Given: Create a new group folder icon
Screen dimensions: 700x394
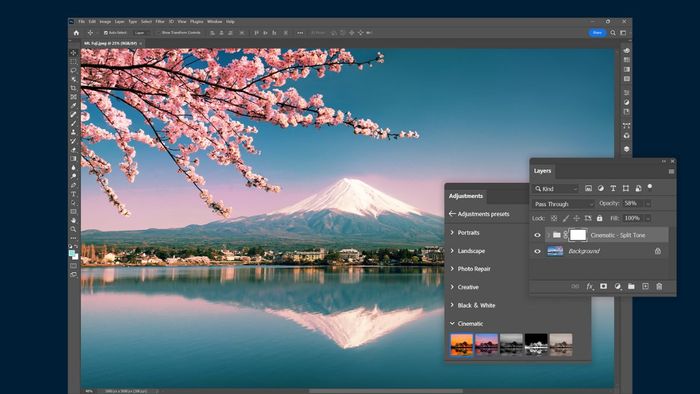Looking at the screenshot, I should point(631,286).
